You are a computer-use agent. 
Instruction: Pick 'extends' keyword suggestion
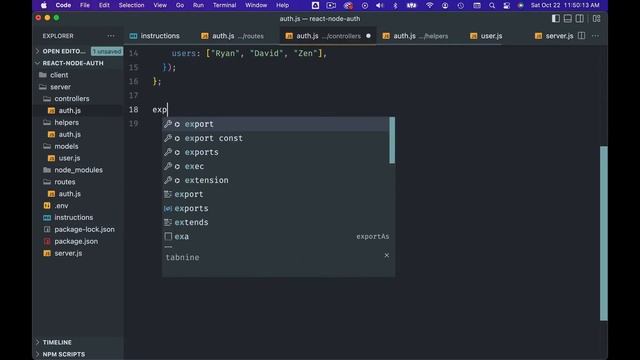pos(276,222)
